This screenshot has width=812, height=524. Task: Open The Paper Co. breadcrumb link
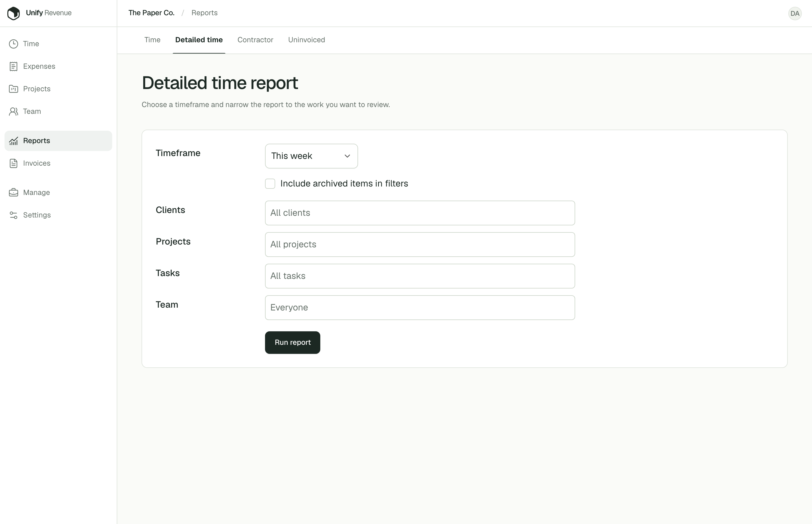coord(151,13)
